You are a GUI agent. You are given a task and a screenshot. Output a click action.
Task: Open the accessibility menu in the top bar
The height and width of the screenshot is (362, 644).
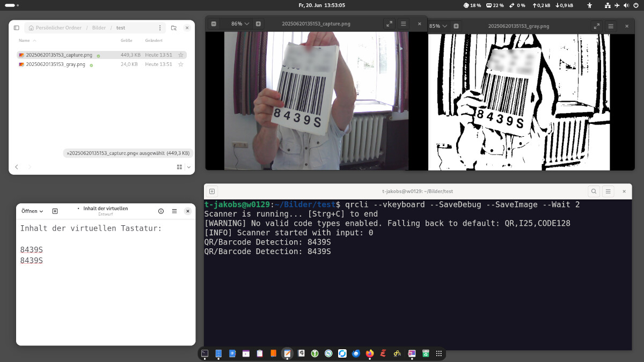(590, 5)
